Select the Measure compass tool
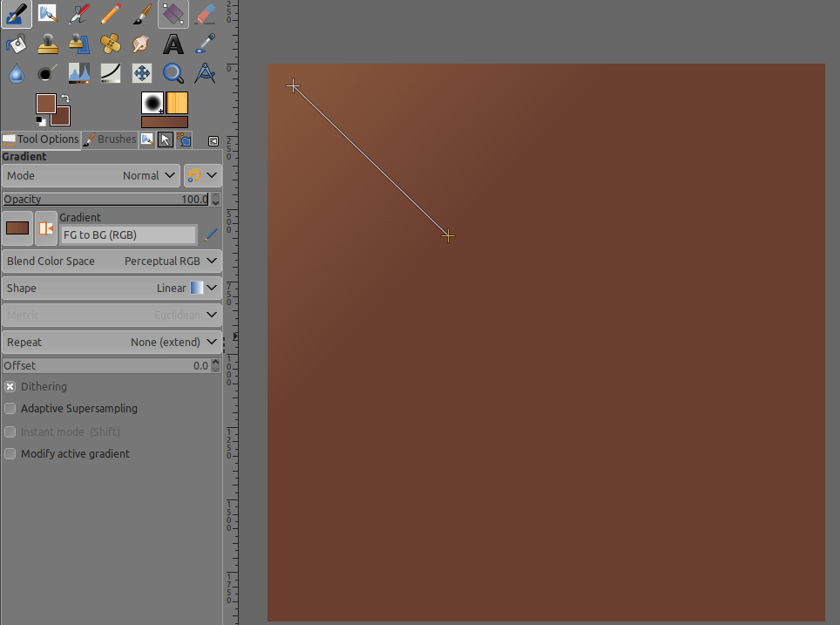The image size is (840, 625). [x=205, y=73]
